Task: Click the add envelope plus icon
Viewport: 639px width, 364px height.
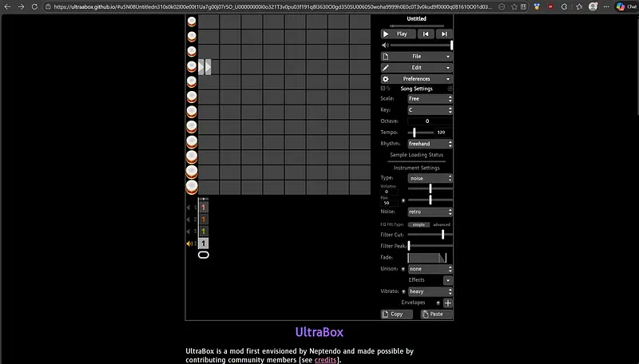Action: pos(447,303)
